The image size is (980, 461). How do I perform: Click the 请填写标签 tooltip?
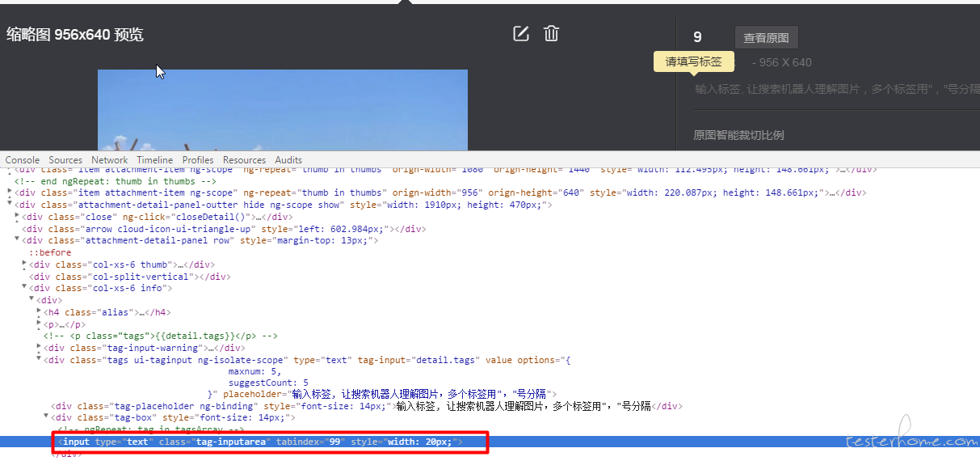click(693, 61)
